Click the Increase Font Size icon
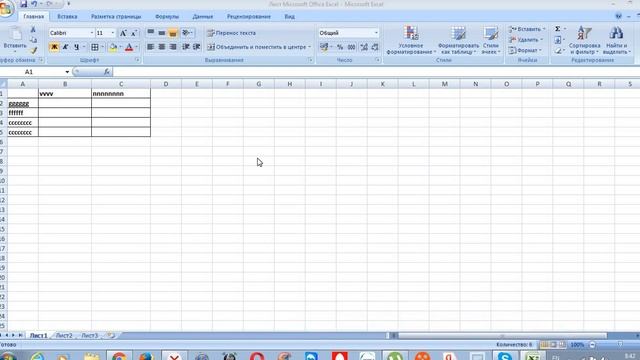 pos(123,33)
